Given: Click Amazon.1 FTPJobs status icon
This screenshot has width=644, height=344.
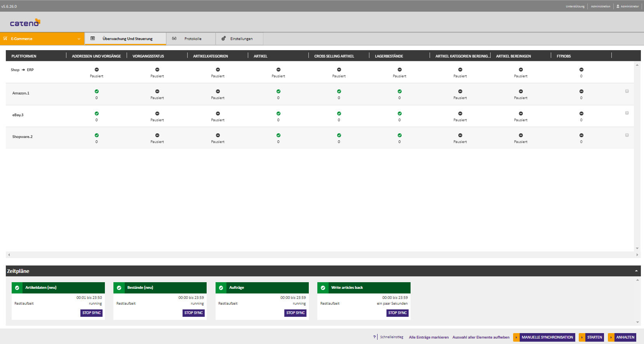Looking at the screenshot, I should click(x=581, y=91).
